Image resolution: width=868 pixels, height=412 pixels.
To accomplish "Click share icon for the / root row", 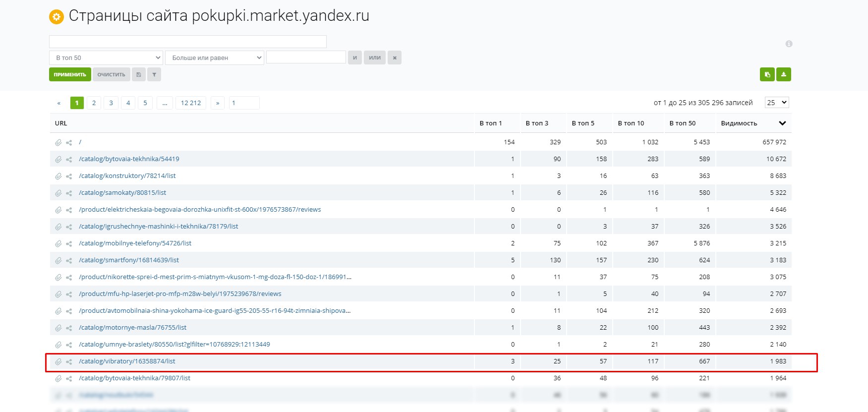I will click(69, 142).
